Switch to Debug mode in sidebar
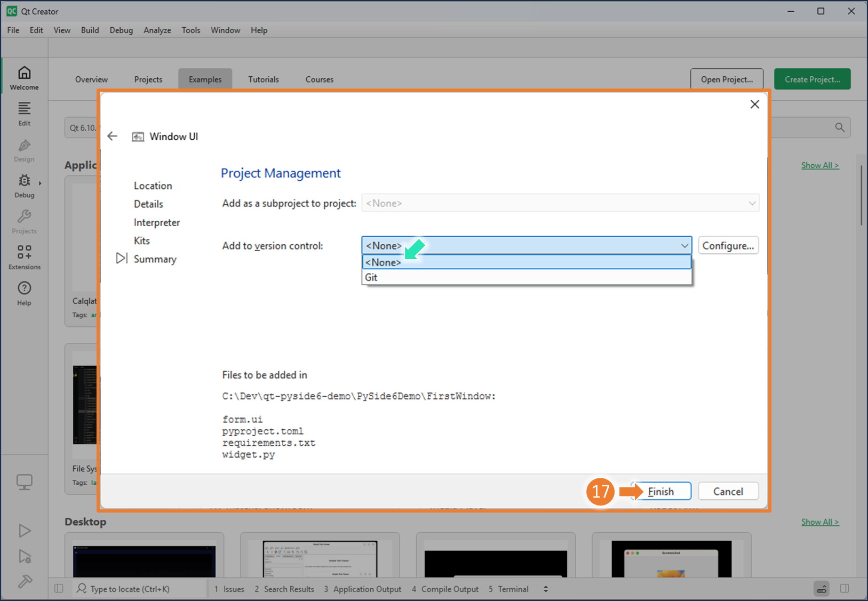 pos(25,186)
